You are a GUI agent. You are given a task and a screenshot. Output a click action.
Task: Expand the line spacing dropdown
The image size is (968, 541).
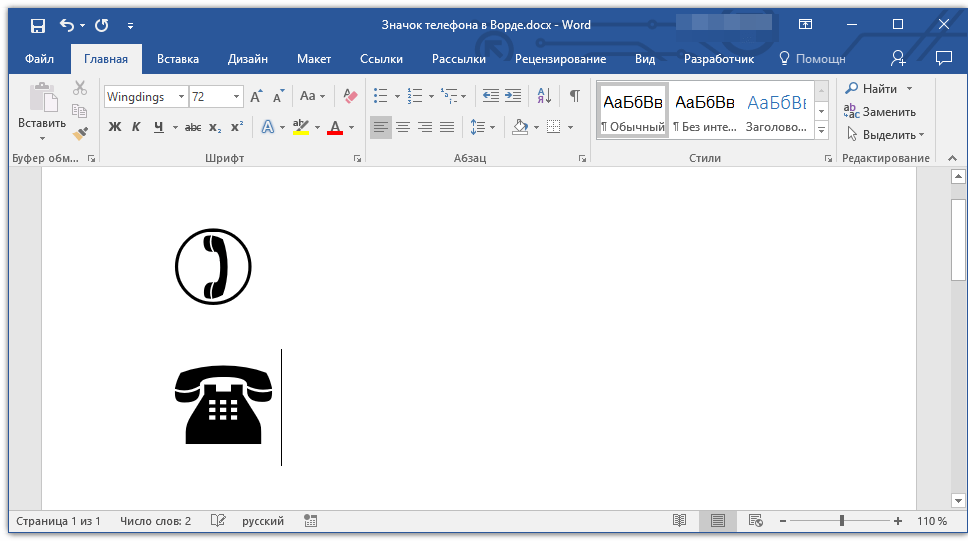pos(493,127)
